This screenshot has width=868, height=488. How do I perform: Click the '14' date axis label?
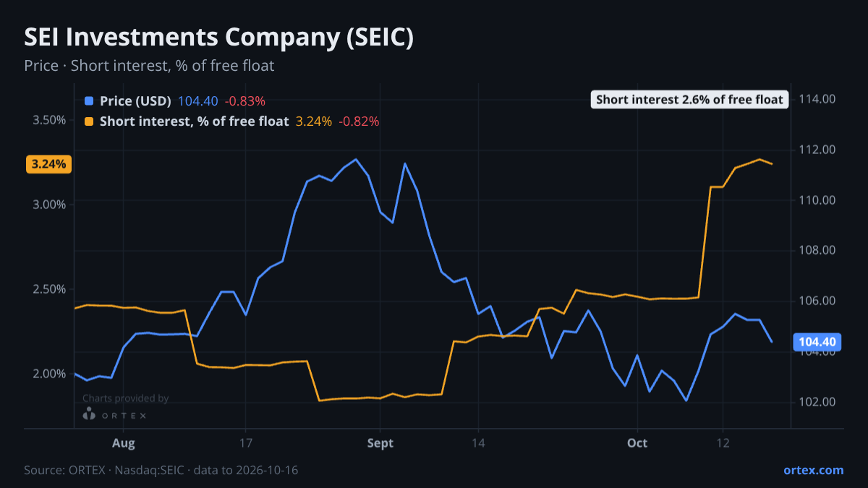coord(477,442)
